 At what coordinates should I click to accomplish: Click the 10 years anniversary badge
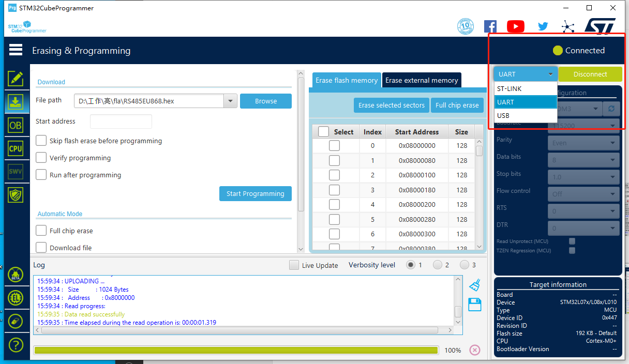(x=466, y=26)
